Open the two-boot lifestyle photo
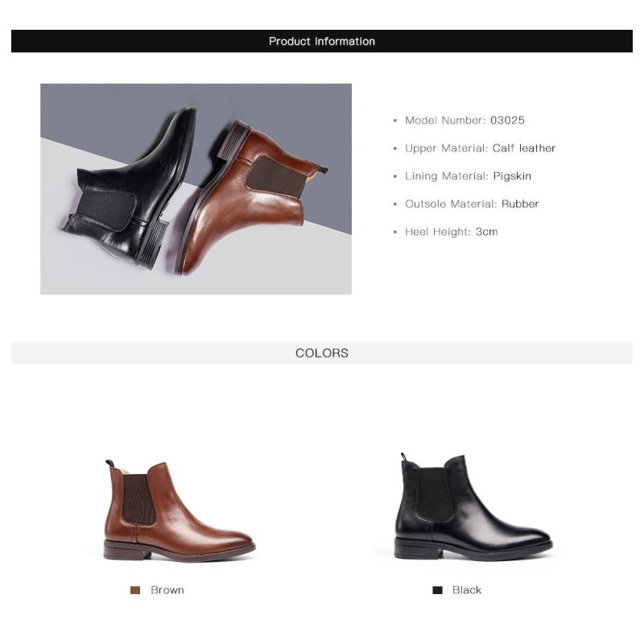The width and height of the screenshot is (644, 644). [x=196, y=189]
